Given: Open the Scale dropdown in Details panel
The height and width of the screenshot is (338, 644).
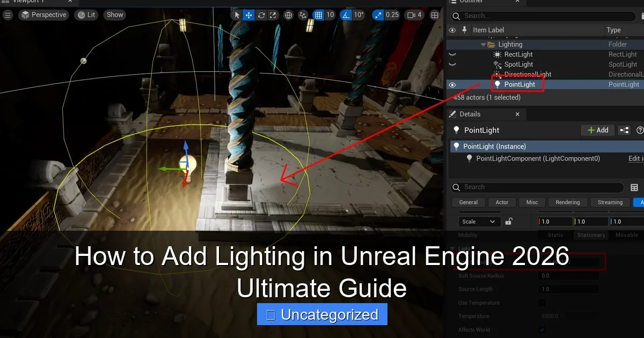Looking at the screenshot, I should (x=479, y=221).
